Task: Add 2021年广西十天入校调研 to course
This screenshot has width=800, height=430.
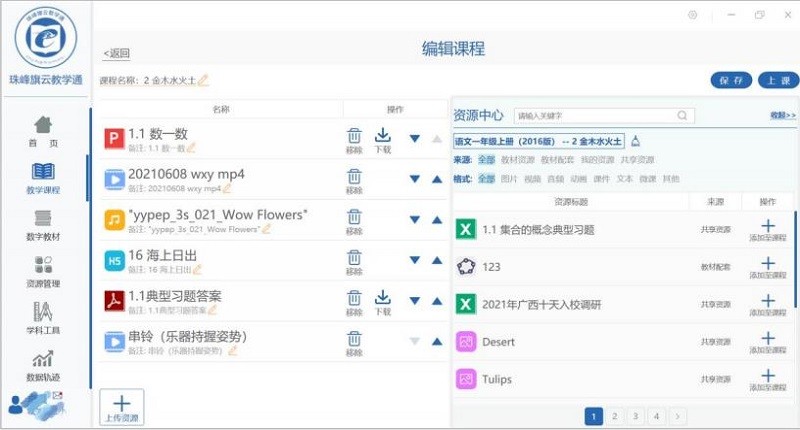Action: [767, 305]
